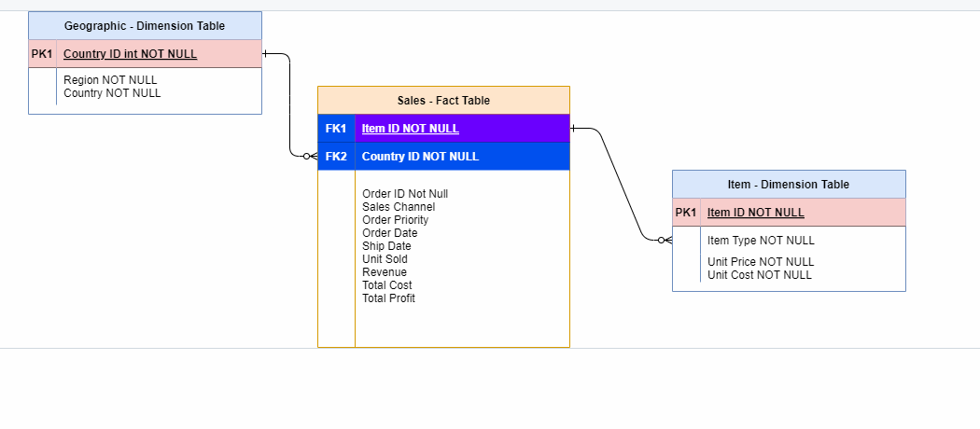Select the Sales Channel attribute text

tap(399, 207)
